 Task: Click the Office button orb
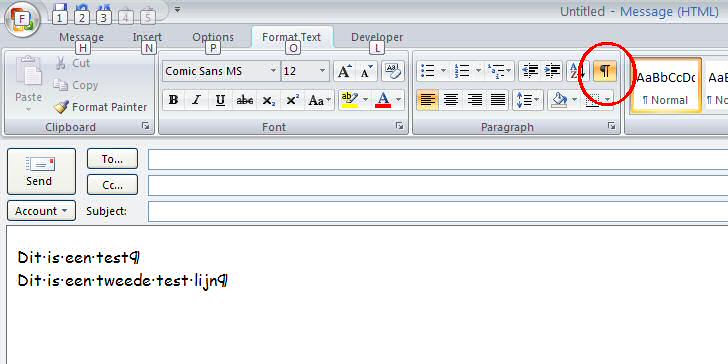click(x=22, y=20)
